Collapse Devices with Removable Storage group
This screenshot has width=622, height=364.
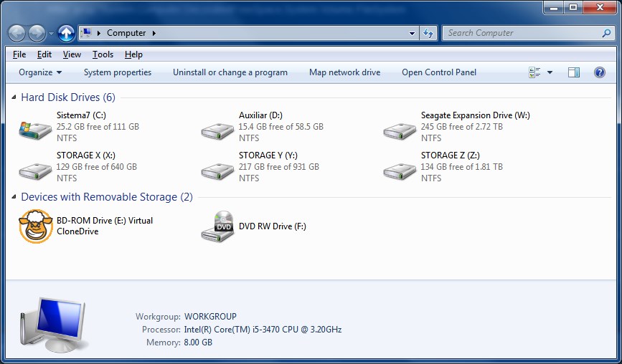pos(14,197)
